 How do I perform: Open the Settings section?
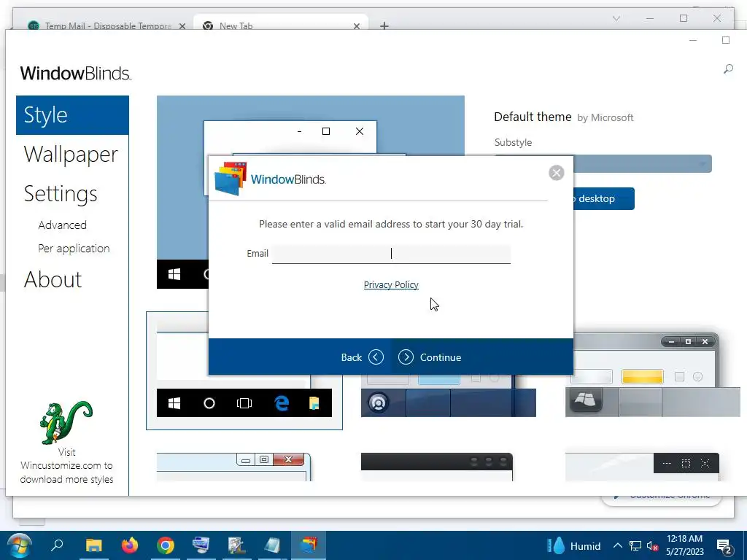point(61,194)
